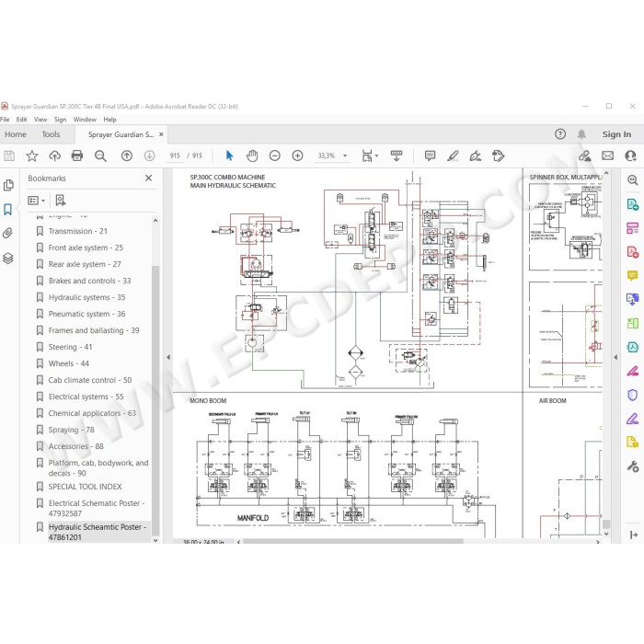Click the add new bookmark icon
This screenshot has width=644, height=644.
tap(61, 201)
